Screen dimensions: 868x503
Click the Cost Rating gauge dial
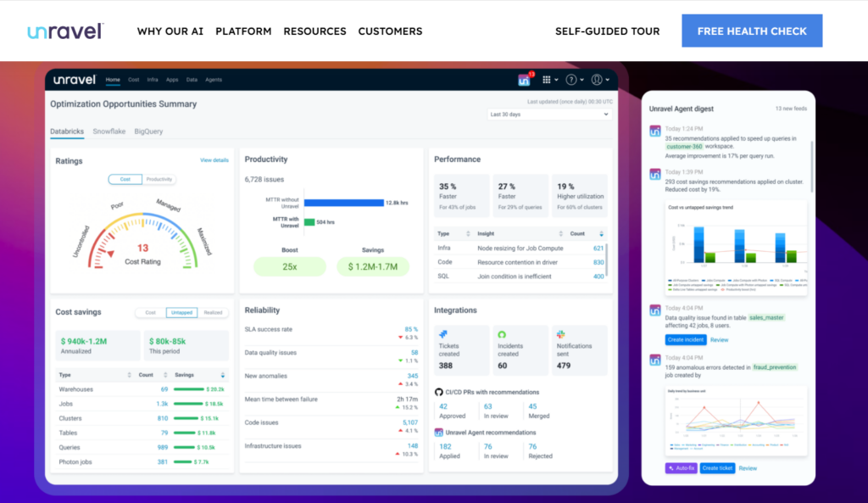click(142, 241)
